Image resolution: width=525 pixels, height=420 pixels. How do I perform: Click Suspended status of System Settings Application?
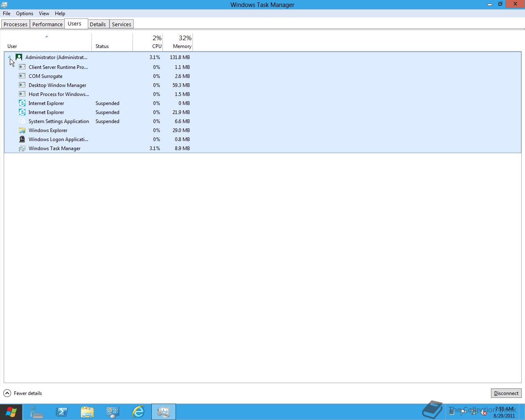click(107, 121)
